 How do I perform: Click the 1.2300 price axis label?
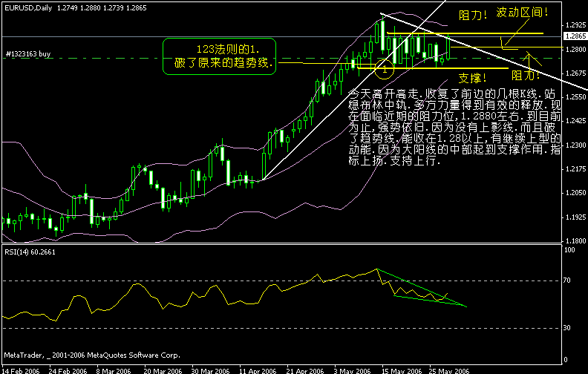pyautogui.click(x=575, y=145)
